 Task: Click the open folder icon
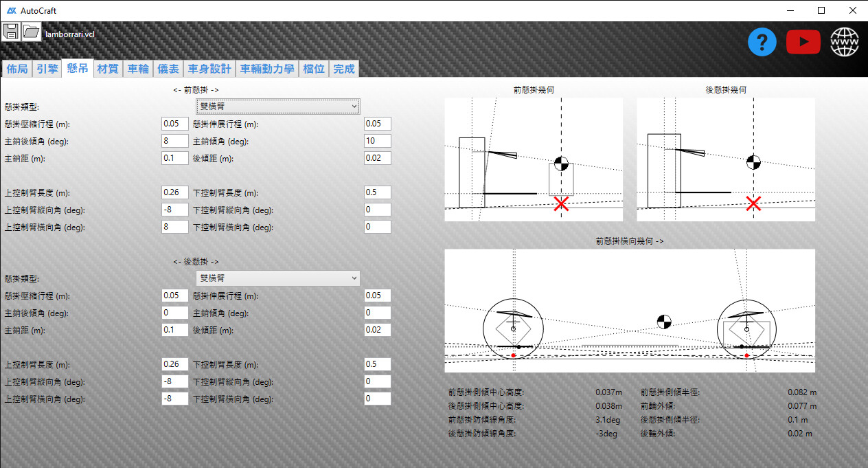(x=31, y=32)
